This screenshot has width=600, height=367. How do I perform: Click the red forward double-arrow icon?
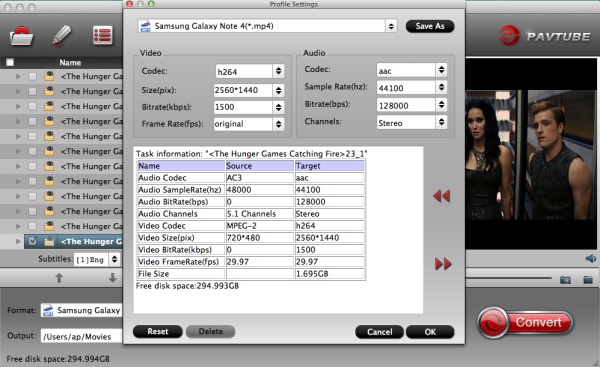point(443,264)
